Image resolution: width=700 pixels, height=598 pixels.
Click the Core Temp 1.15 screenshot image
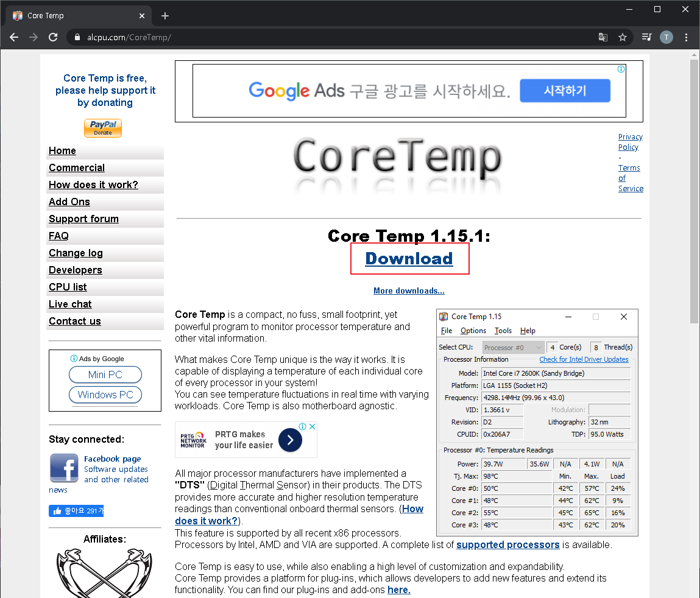[537, 423]
